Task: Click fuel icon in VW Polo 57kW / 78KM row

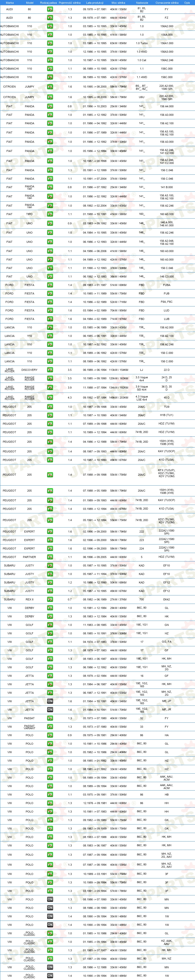Action: coord(50,891)
